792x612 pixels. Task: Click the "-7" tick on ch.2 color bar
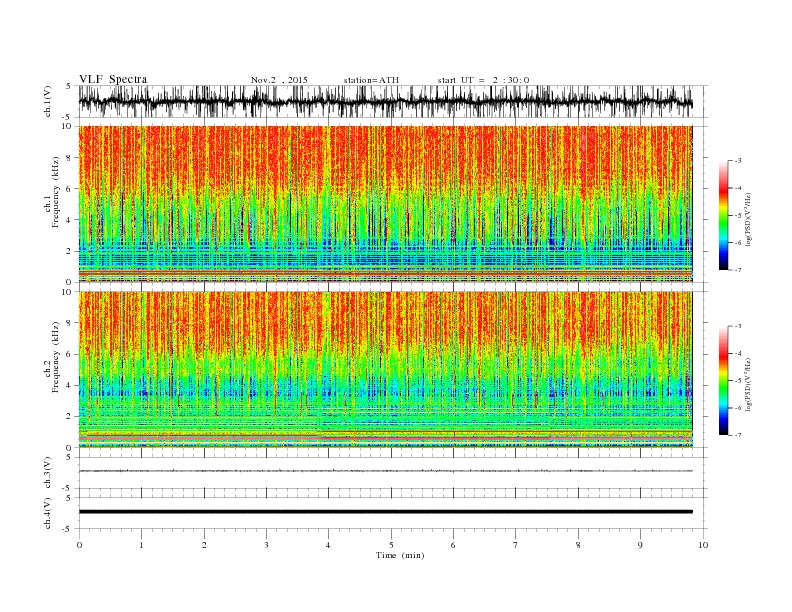click(x=738, y=435)
